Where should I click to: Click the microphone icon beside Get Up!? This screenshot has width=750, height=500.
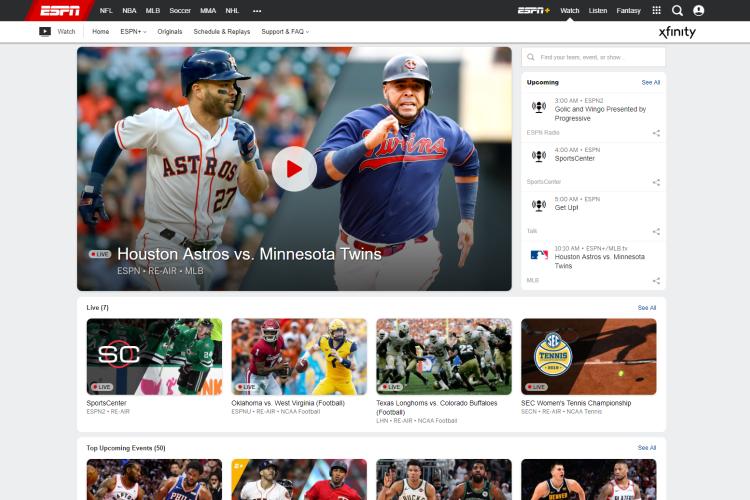click(539, 206)
